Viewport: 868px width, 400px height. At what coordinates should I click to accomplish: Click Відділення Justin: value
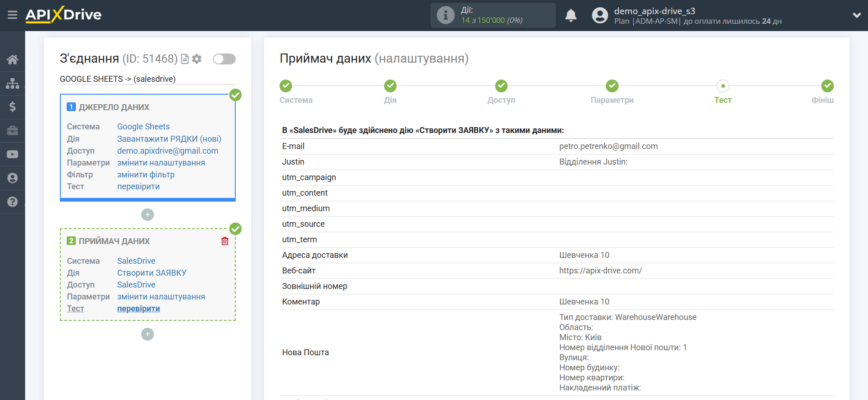point(593,162)
